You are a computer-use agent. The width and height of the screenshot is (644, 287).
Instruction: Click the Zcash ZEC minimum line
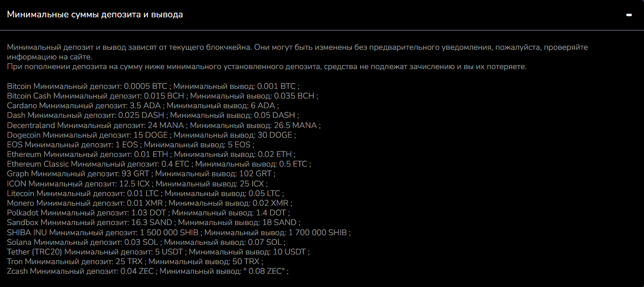tap(148, 272)
